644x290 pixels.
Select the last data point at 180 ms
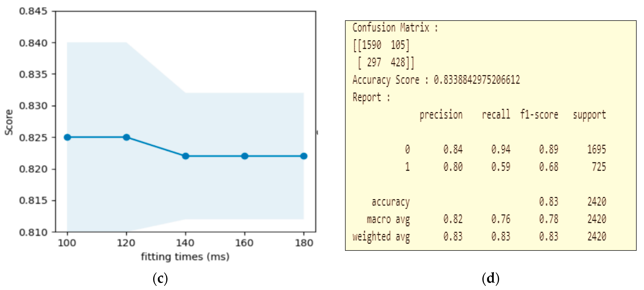click(304, 156)
